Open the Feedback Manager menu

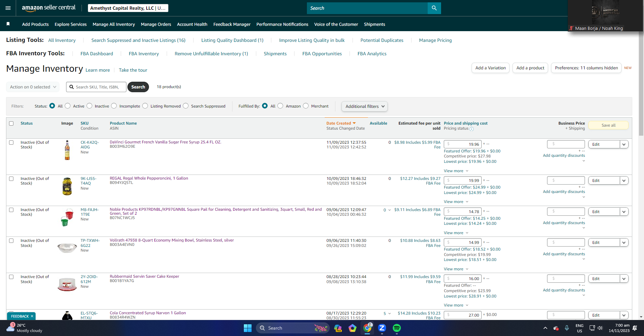pyautogui.click(x=232, y=24)
